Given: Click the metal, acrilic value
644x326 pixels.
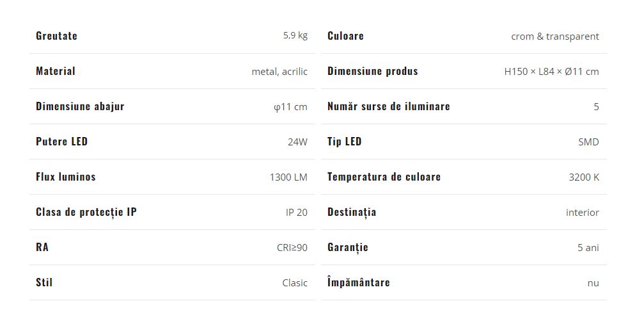Looking at the screenshot, I should [279, 72].
